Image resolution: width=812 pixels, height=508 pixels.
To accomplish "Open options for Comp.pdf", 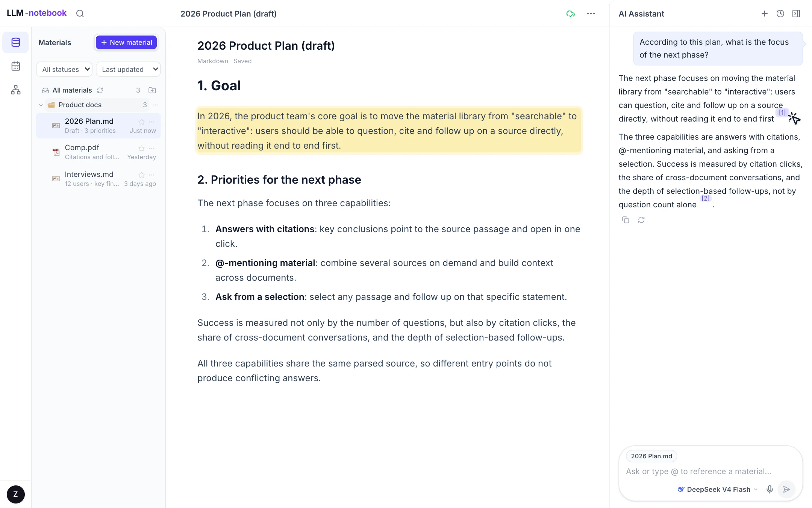I will (152, 148).
